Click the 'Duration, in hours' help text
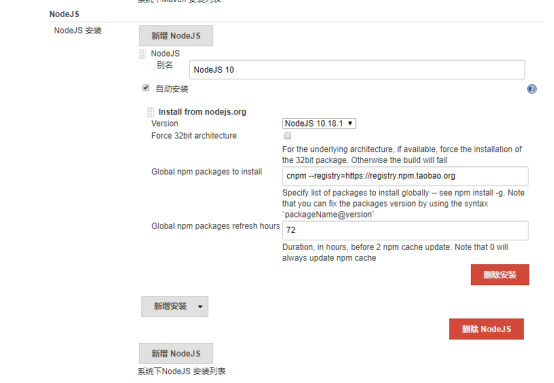Screen dimensions: 554x383 tap(395, 252)
